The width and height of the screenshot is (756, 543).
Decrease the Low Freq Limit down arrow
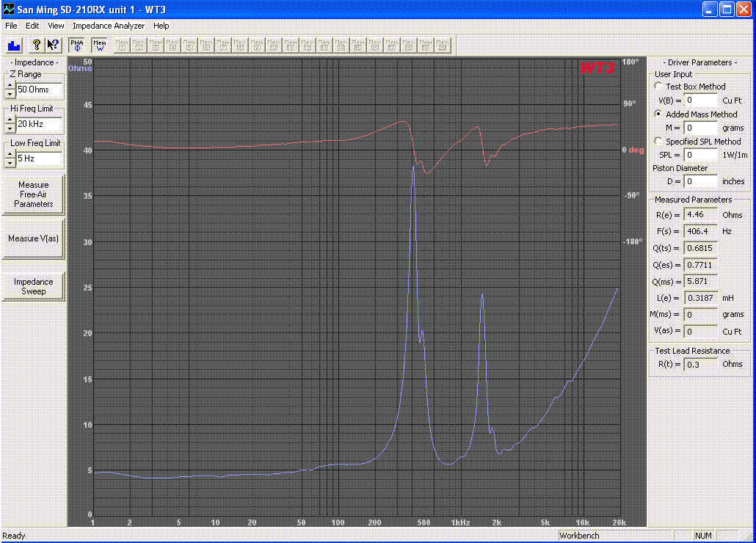[10, 162]
